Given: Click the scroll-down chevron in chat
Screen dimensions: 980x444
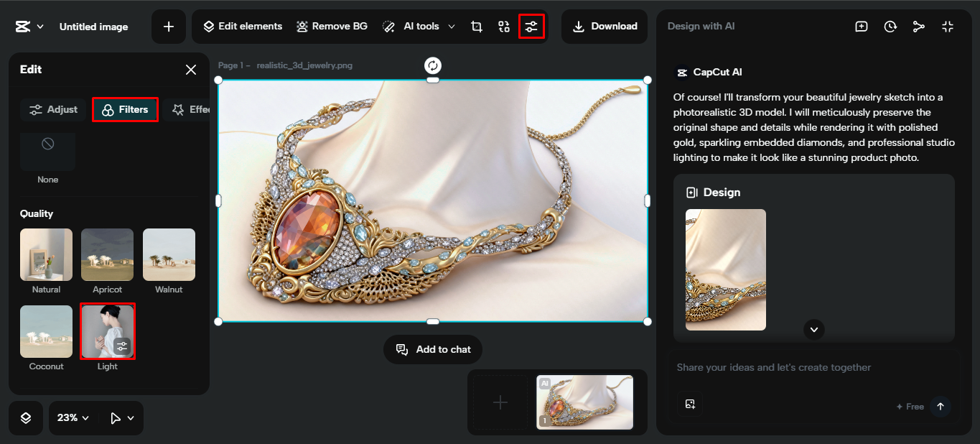Looking at the screenshot, I should (814, 330).
